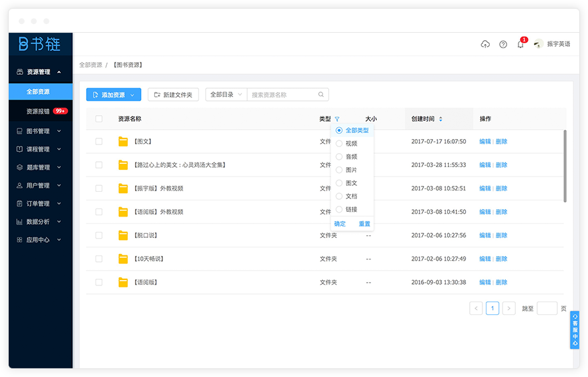Check the box for 【脱口说】 row
Image resolution: width=588 pixels, height=377 pixels.
click(99, 235)
